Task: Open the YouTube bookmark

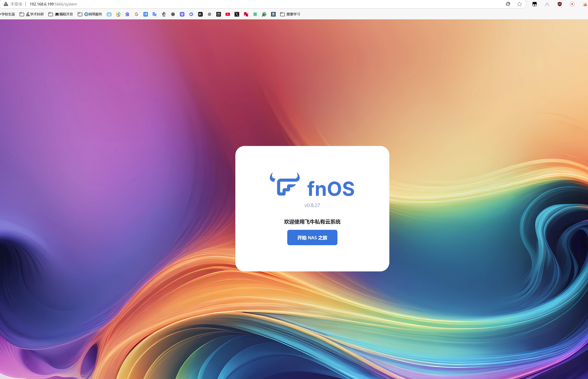Action: pyautogui.click(x=228, y=14)
